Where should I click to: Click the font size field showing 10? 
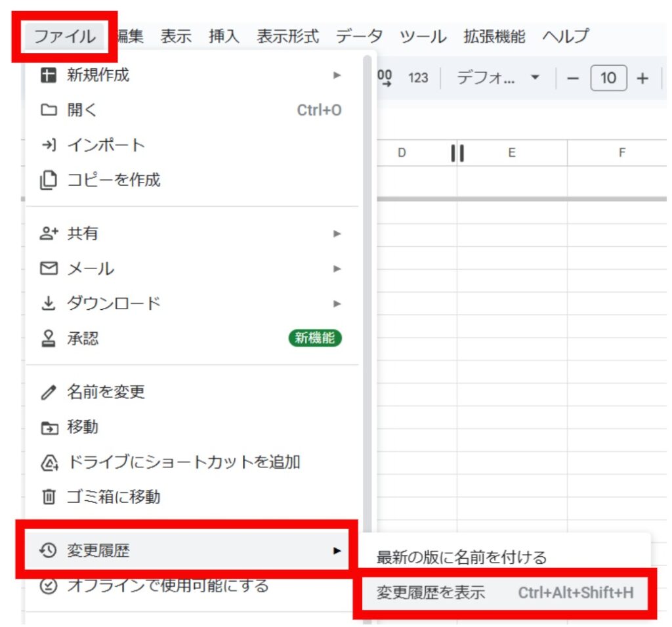click(608, 78)
